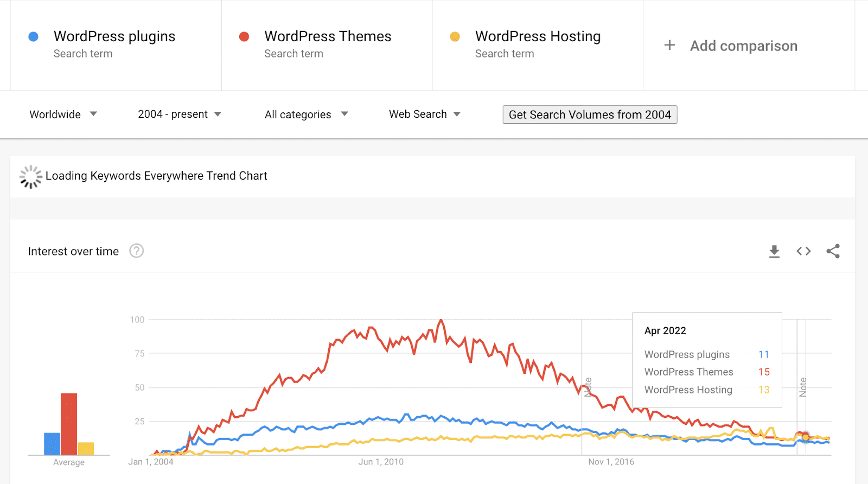This screenshot has height=484, width=868.
Task: Switch focus to the Interest over time section
Action: 73,251
